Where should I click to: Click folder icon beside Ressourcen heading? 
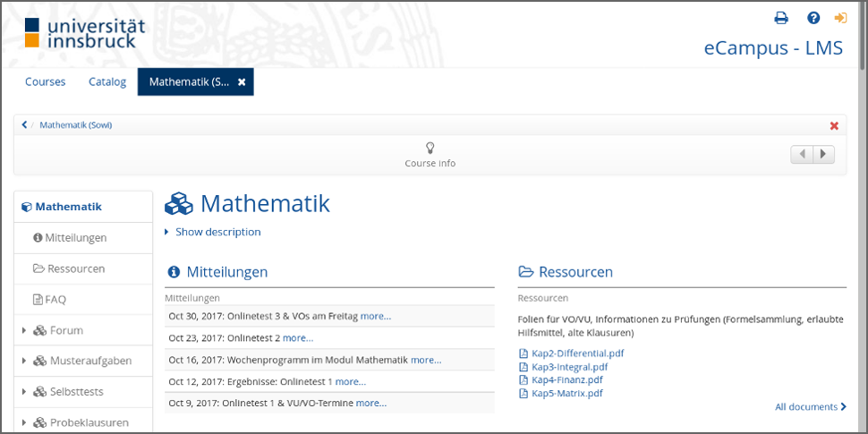click(525, 272)
